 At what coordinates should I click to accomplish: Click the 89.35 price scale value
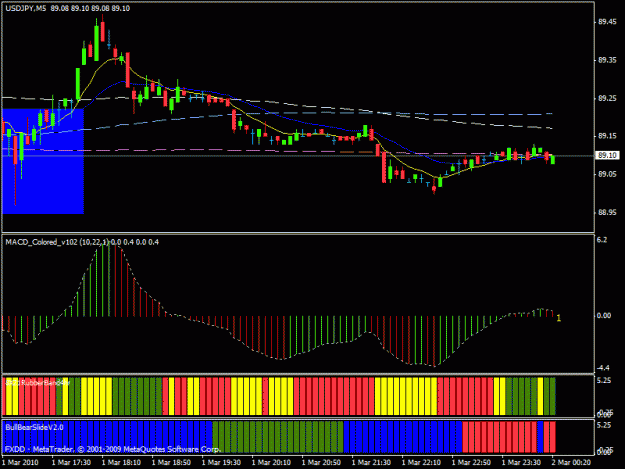(x=607, y=61)
